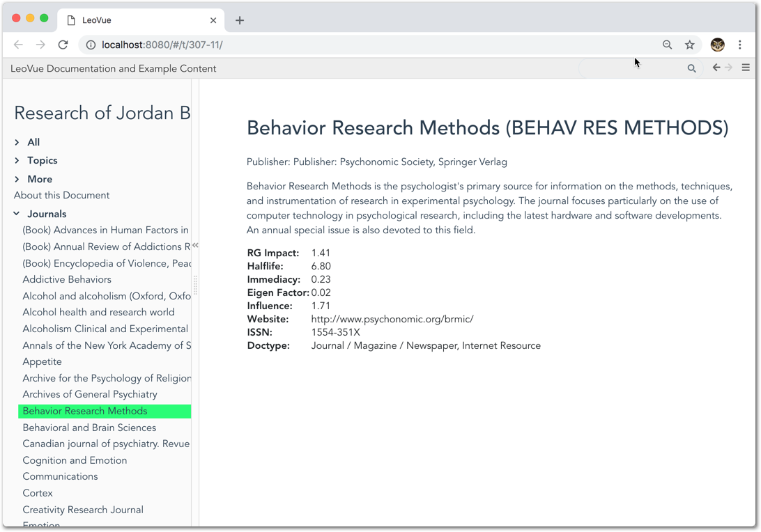Image resolution: width=761 pixels, height=532 pixels.
Task: Collapse sidebar with double-chevron handle
Action: click(x=195, y=245)
